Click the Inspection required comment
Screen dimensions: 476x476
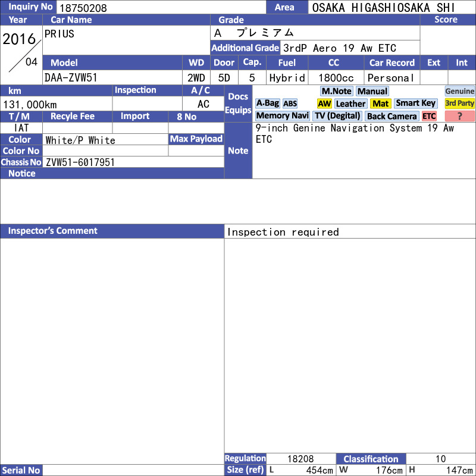point(283,232)
